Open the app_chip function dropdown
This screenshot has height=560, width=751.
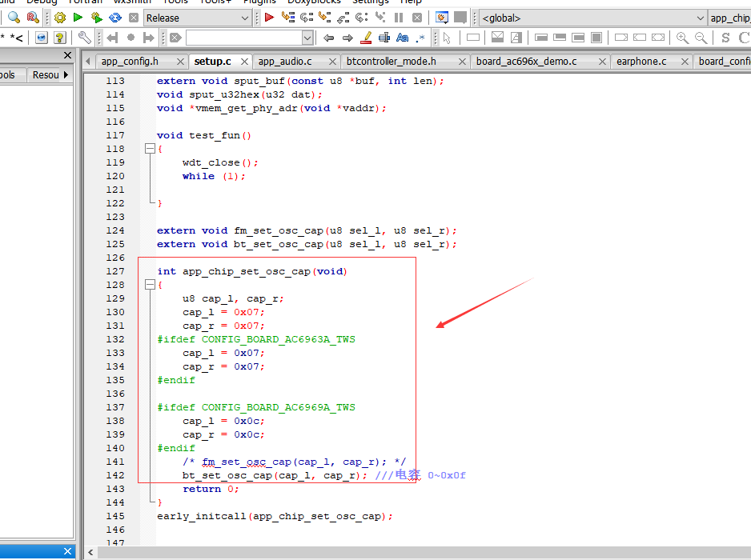pyautogui.click(x=729, y=18)
